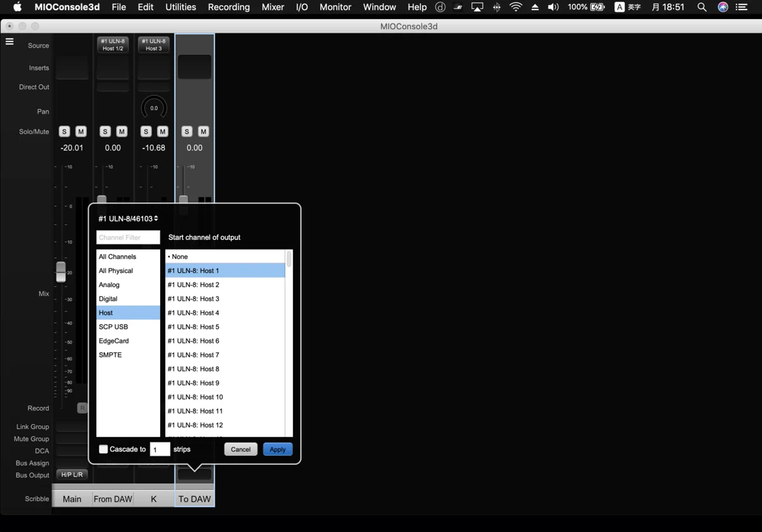Open the To DAW strip insert slot
Screen dimensions: 762x532
(194, 67)
